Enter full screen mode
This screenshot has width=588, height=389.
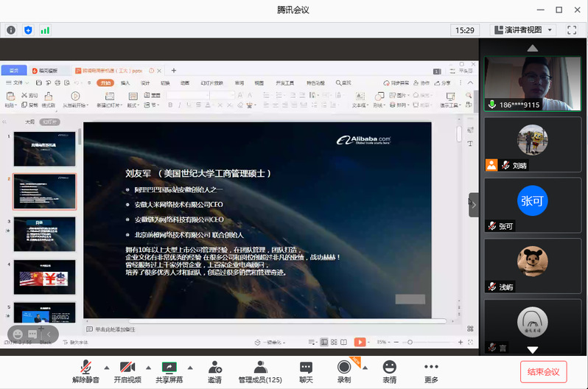(x=572, y=30)
